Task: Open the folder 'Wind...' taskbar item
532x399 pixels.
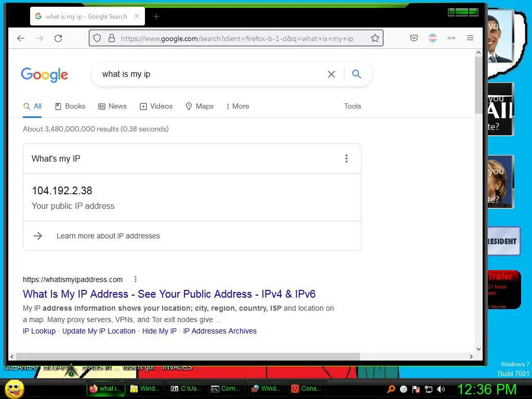Action: [x=145, y=389]
